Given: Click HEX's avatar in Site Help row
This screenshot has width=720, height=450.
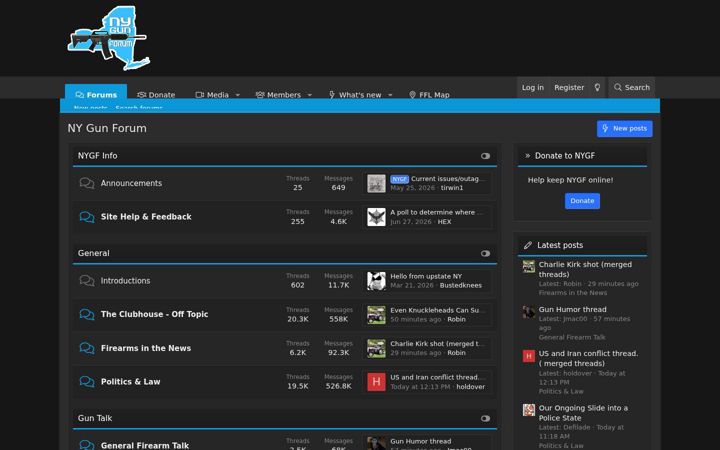Looking at the screenshot, I should (x=376, y=217).
